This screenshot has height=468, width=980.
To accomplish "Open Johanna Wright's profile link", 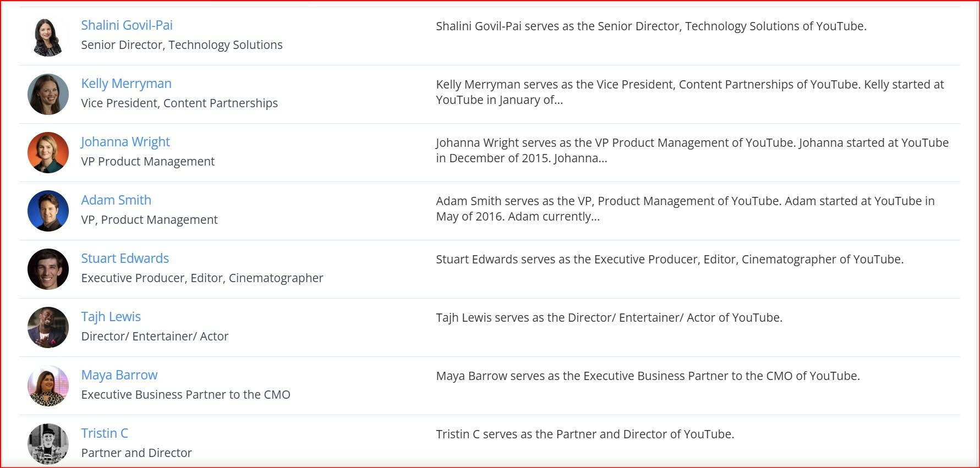I will point(125,142).
